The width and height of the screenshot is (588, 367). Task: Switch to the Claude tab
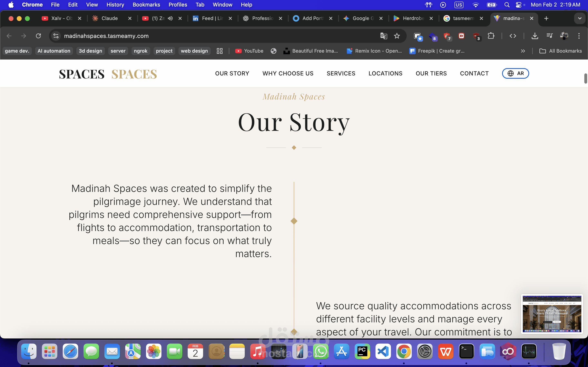[x=109, y=18]
